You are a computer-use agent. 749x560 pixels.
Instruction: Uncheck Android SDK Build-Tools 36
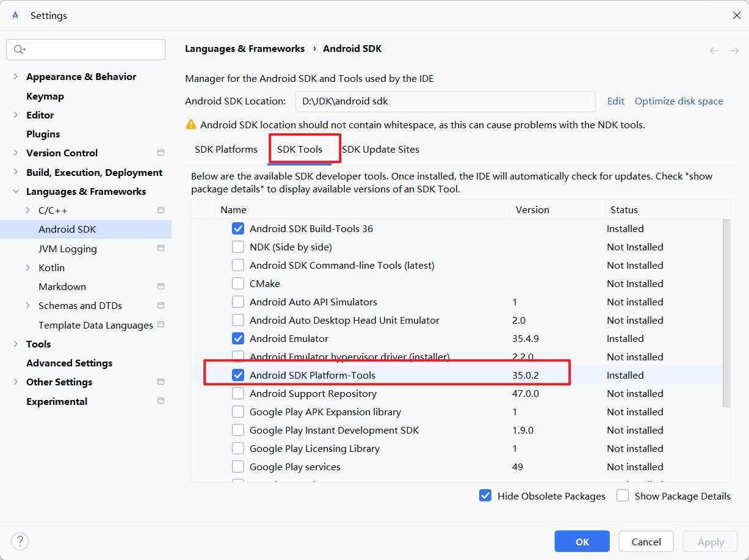tap(238, 228)
